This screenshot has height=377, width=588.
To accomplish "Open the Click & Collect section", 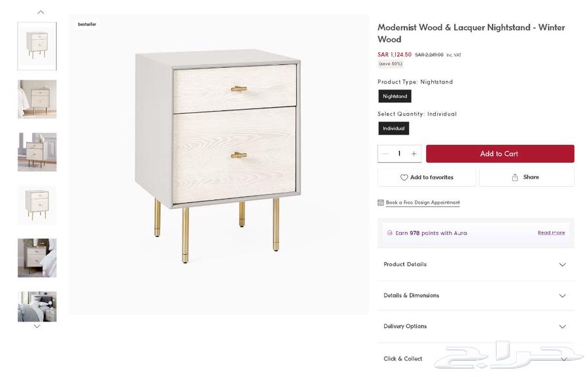I will [476, 359].
